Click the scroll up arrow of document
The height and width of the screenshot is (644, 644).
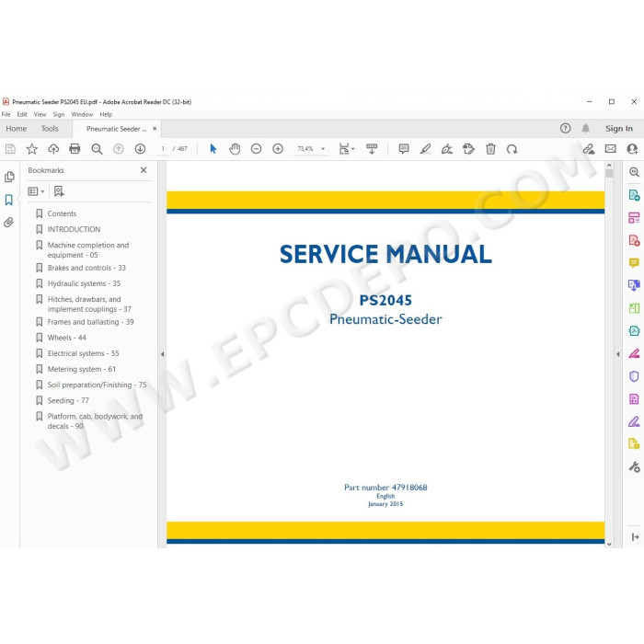coord(609,165)
